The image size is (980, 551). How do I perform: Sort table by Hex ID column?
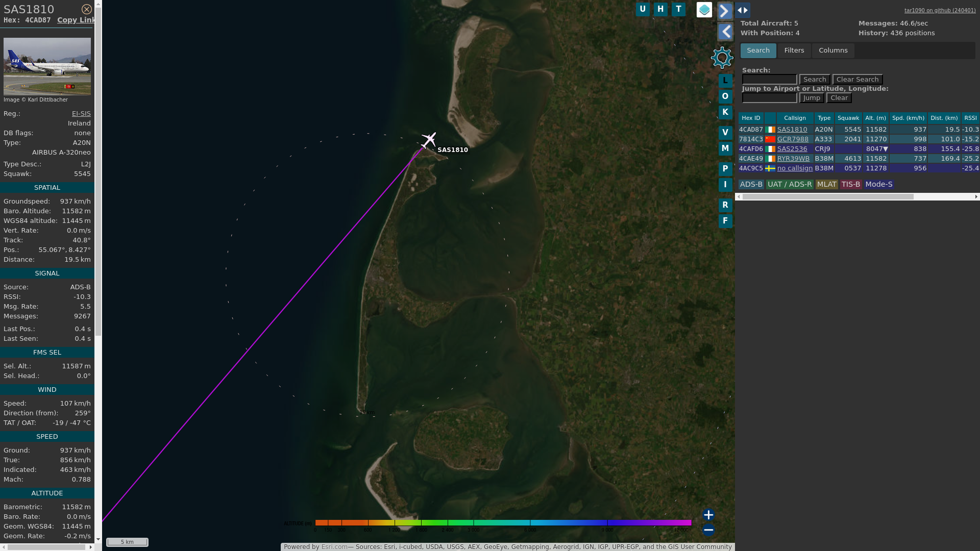(751, 118)
